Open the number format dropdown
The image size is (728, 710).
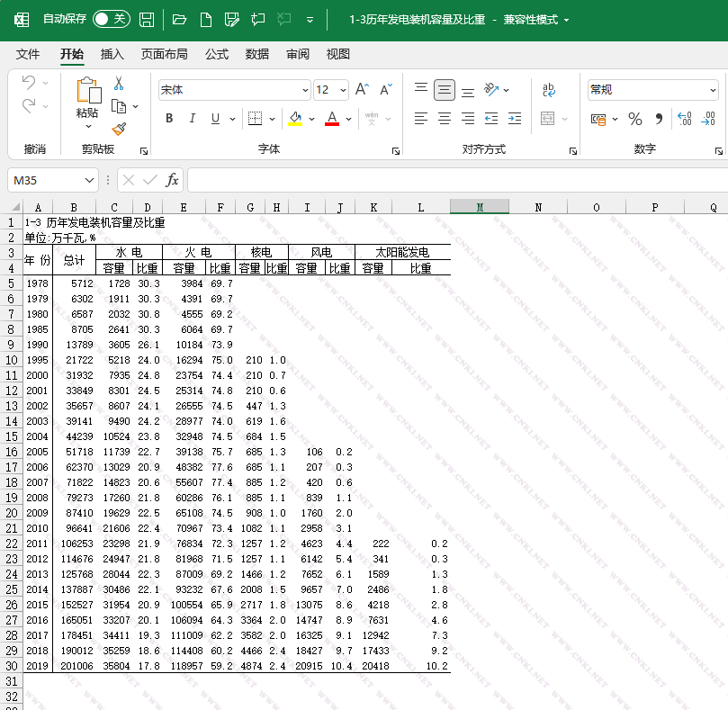coord(713,90)
